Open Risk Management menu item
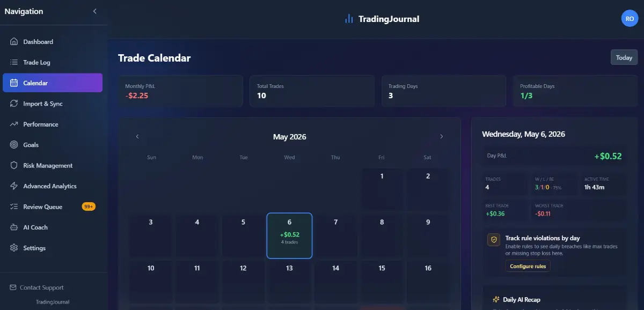 pos(53,166)
